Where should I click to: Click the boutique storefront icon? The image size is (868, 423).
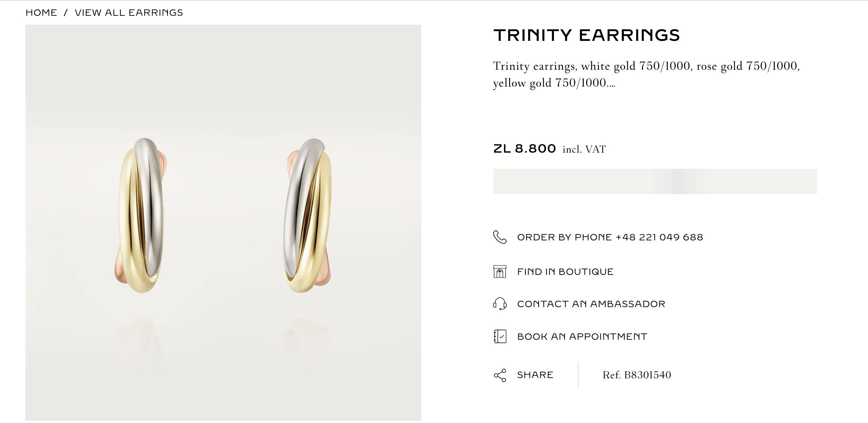[500, 271]
